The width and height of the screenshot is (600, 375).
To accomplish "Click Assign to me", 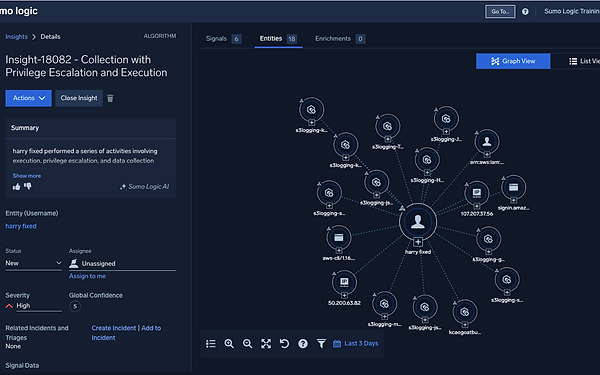I will coord(87,276).
